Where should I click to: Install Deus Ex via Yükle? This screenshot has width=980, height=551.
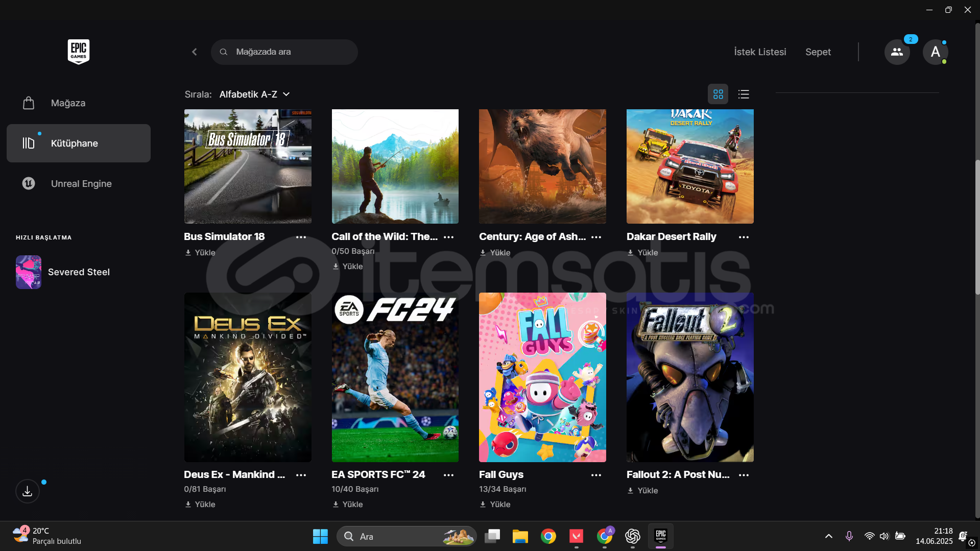(x=200, y=505)
